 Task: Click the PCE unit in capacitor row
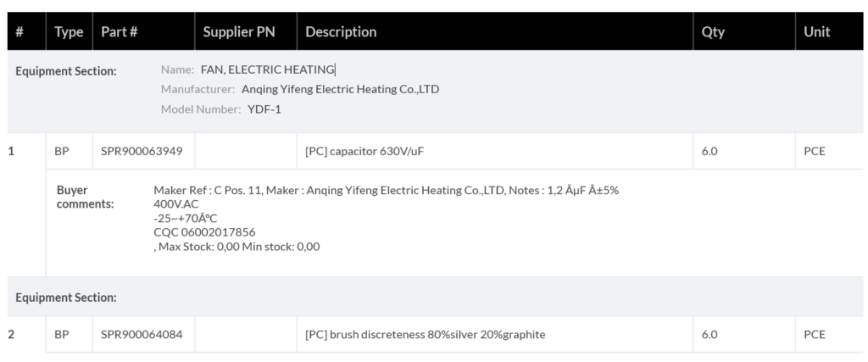click(x=815, y=152)
